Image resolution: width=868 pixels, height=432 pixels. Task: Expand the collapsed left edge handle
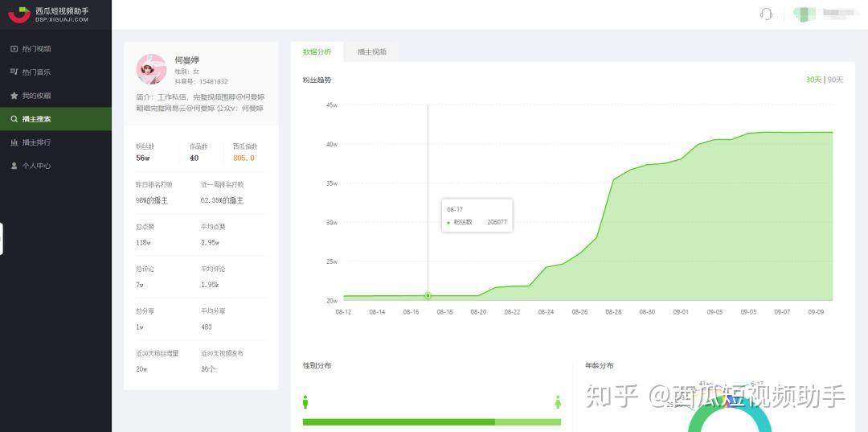1,239
